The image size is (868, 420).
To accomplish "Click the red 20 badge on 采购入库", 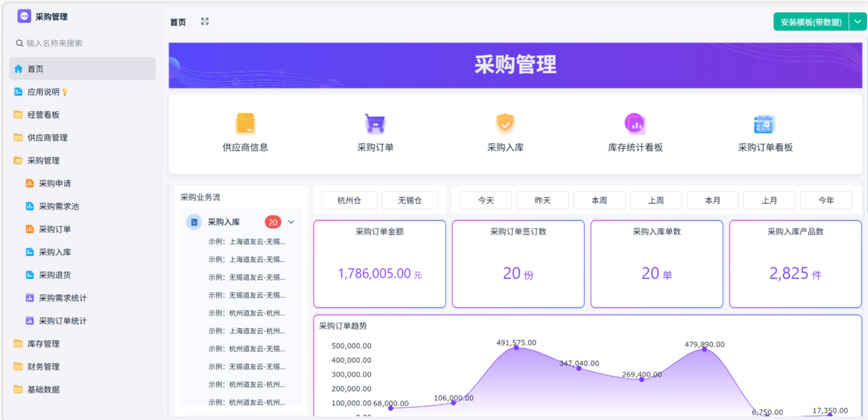I will [x=273, y=222].
